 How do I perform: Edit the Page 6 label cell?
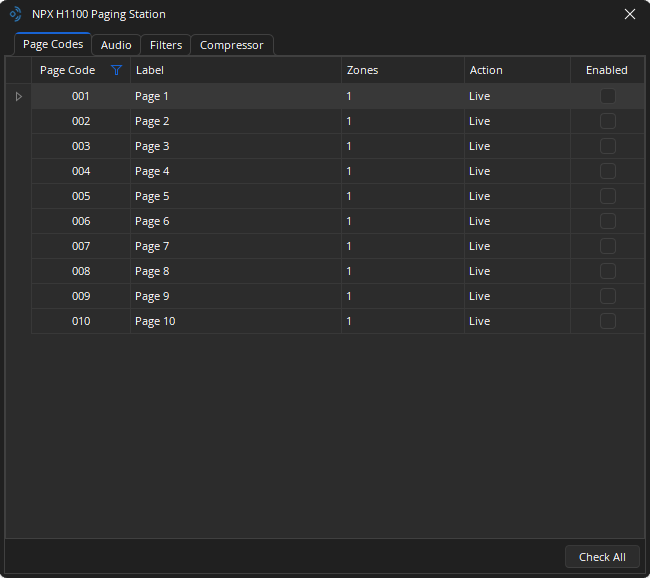(235, 221)
